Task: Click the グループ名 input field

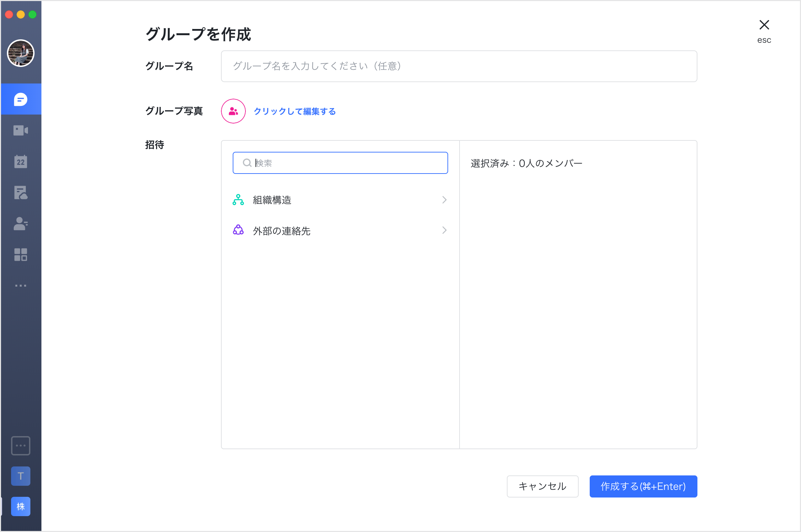Action: tap(459, 66)
